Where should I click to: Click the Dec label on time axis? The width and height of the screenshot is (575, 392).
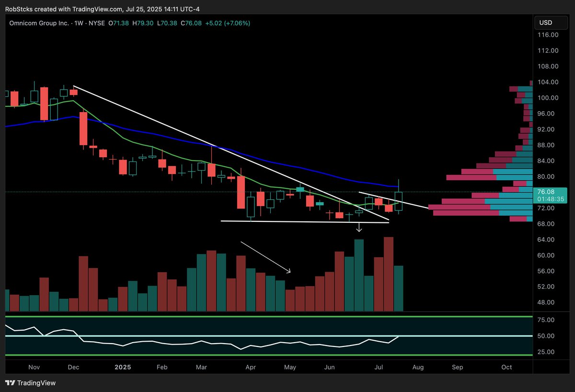73,368
